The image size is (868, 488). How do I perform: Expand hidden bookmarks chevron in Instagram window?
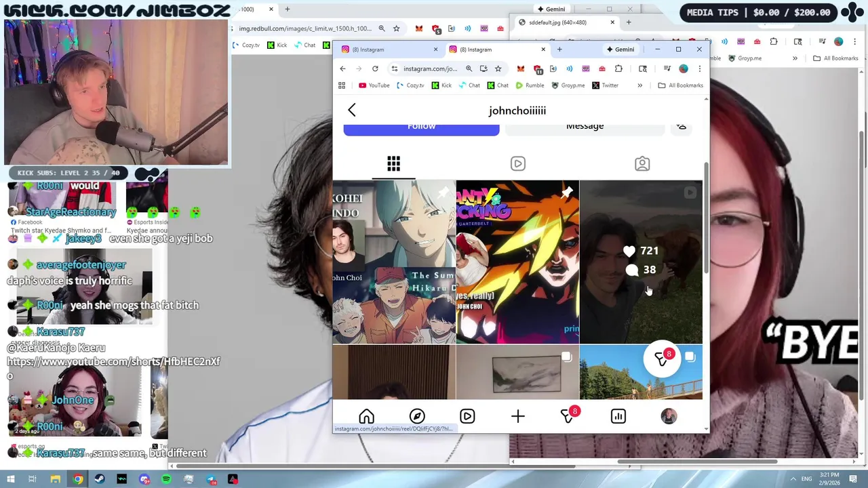coord(639,85)
